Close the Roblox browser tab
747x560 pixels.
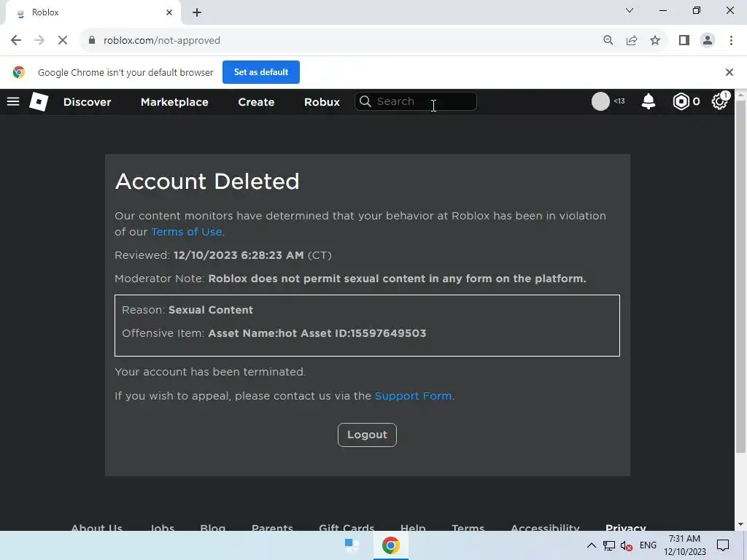(x=169, y=12)
